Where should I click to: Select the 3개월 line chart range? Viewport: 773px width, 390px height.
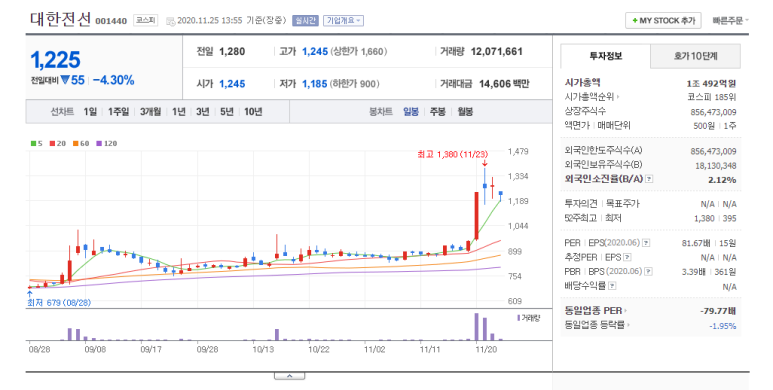pos(150,112)
